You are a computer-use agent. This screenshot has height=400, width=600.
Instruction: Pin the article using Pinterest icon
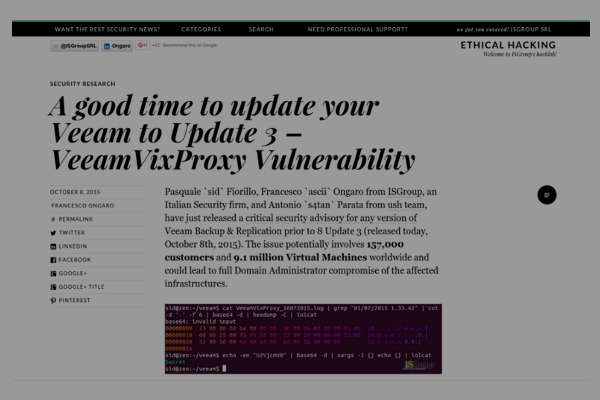pyautogui.click(x=53, y=299)
